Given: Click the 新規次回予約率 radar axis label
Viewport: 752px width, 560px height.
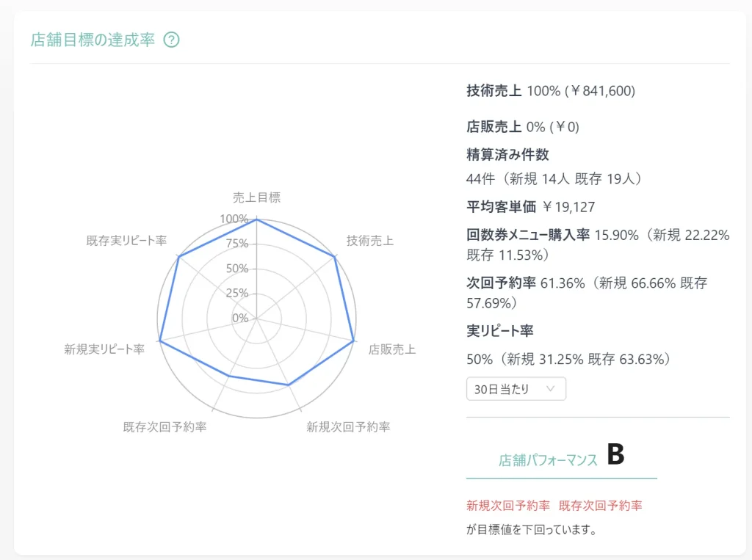Looking at the screenshot, I should point(347,426).
